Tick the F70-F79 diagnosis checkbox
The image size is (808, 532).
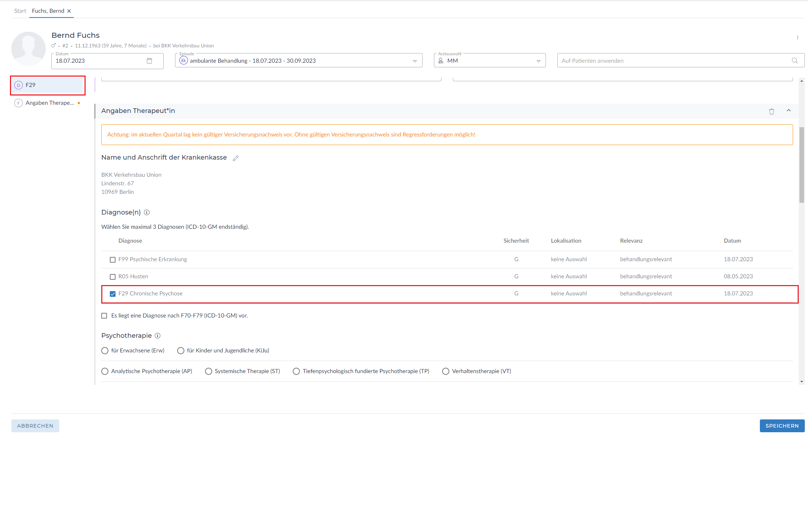pos(104,316)
